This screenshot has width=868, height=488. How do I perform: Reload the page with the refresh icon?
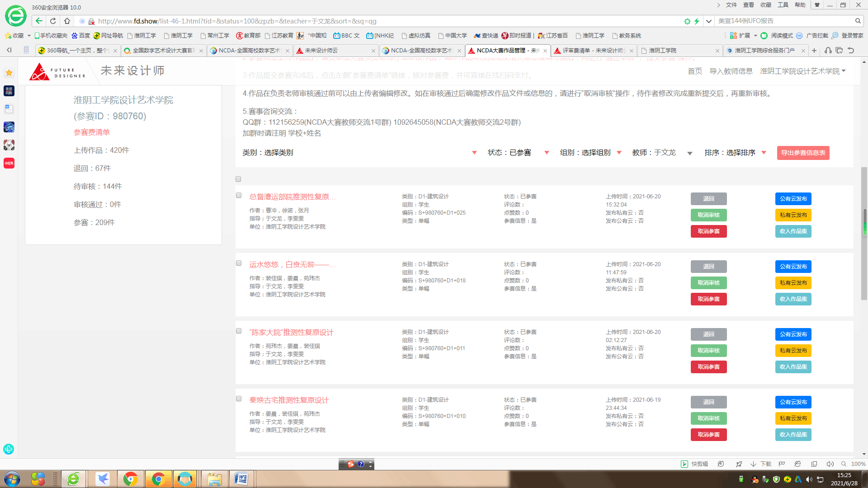coord(53,21)
